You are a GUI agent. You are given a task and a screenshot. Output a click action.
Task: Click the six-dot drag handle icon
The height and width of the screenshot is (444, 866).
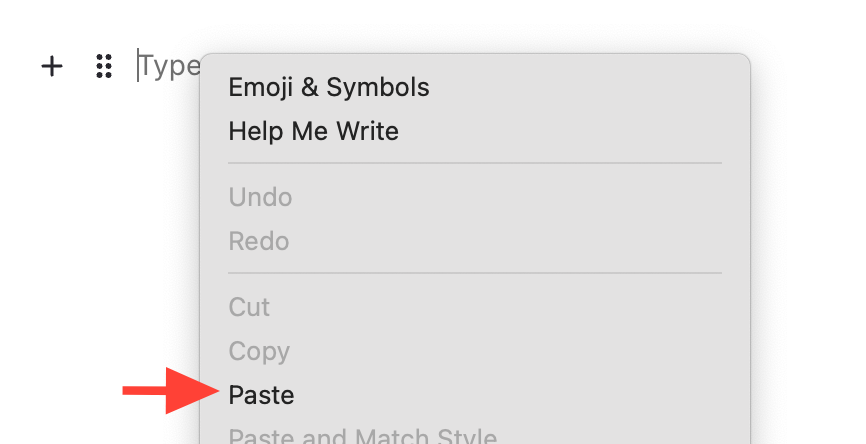point(103,67)
